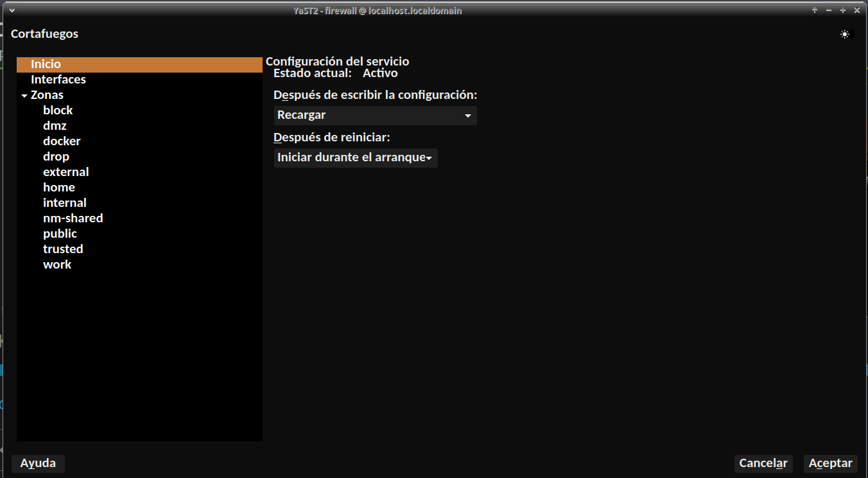Select the drop zone
This screenshot has width=868, height=478.
click(x=56, y=157)
